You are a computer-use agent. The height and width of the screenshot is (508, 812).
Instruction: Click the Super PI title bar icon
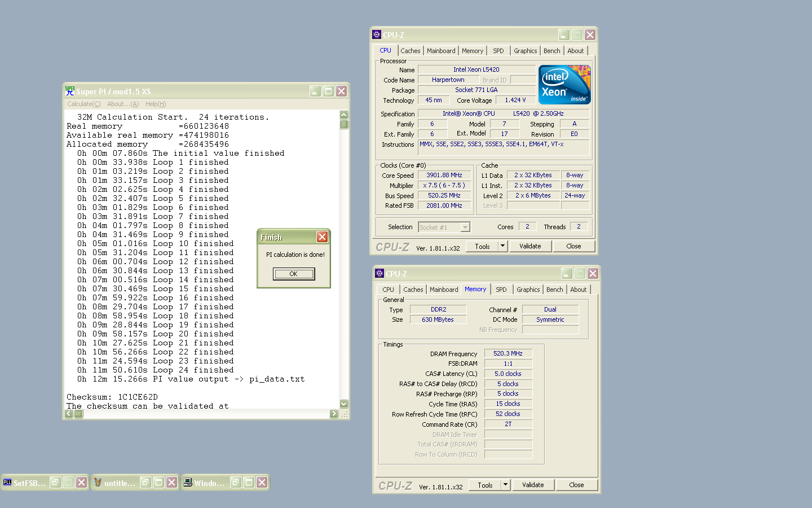pyautogui.click(x=70, y=91)
